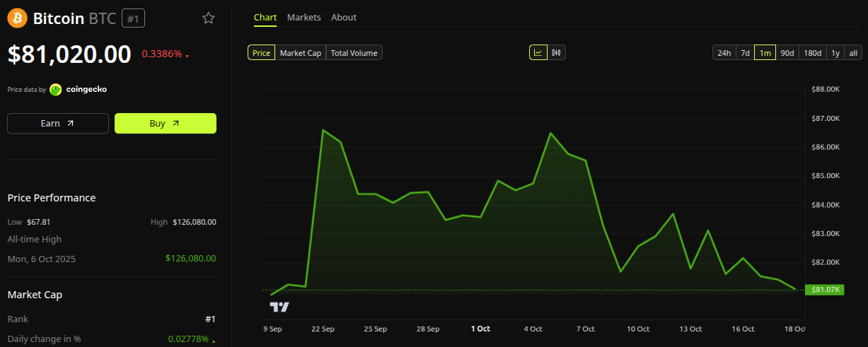Viewport: 868px width, 347px height.
Task: Click the CoinGecko logo icon
Action: [x=55, y=90]
